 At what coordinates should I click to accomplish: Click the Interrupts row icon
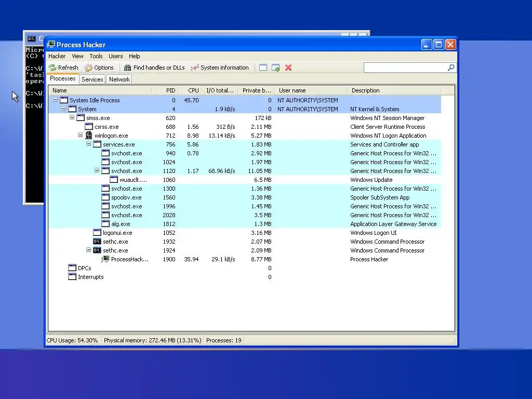pyautogui.click(x=72, y=276)
